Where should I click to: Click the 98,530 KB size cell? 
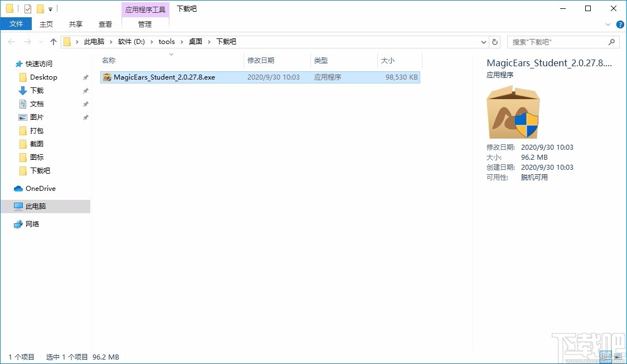click(401, 77)
